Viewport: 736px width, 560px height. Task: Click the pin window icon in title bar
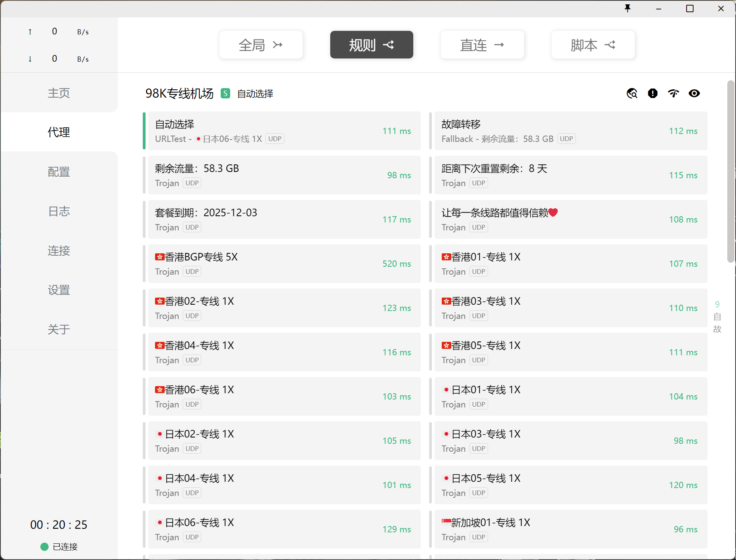click(x=628, y=8)
